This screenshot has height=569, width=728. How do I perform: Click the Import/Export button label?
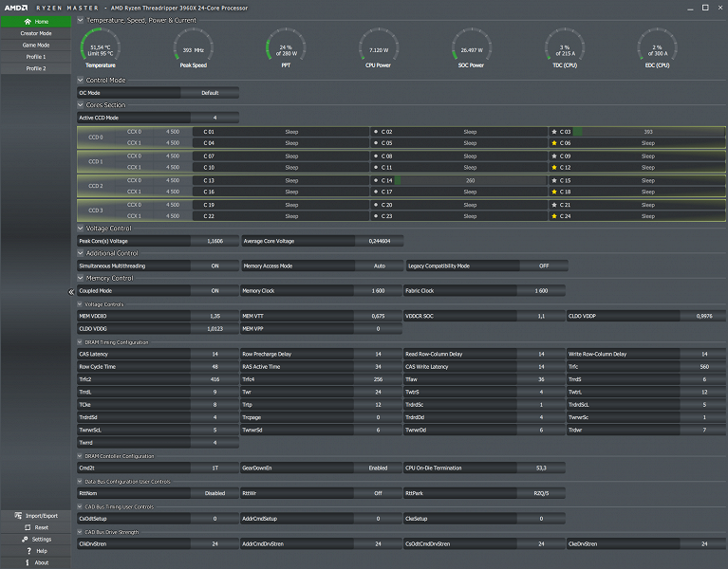42,516
